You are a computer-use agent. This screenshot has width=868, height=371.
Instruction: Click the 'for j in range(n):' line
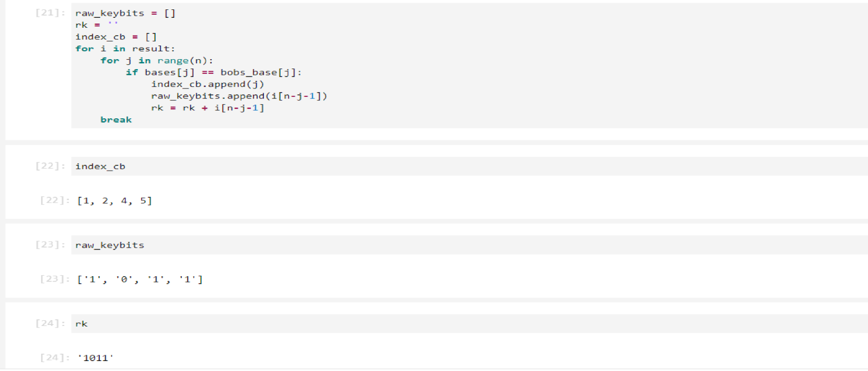tap(156, 61)
